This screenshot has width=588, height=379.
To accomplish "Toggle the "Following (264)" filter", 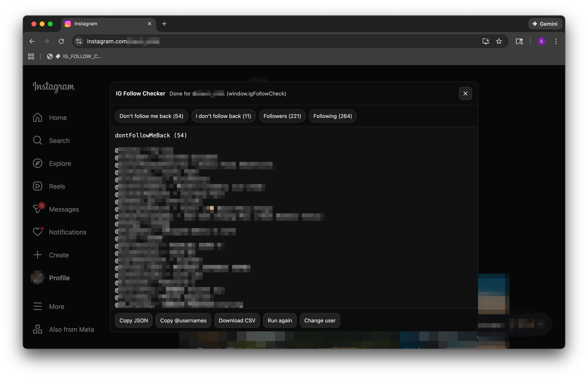I will click(x=332, y=116).
